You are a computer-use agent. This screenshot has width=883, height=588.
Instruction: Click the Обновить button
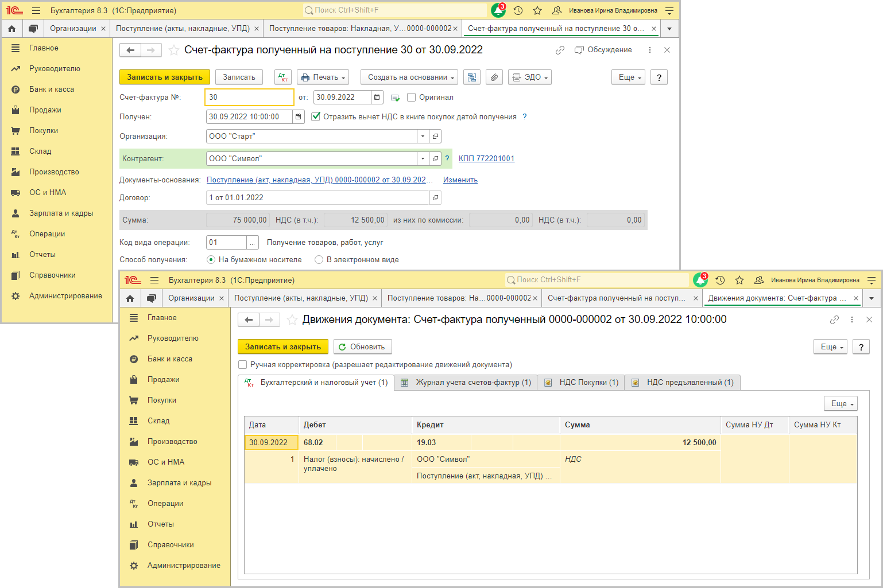point(362,347)
